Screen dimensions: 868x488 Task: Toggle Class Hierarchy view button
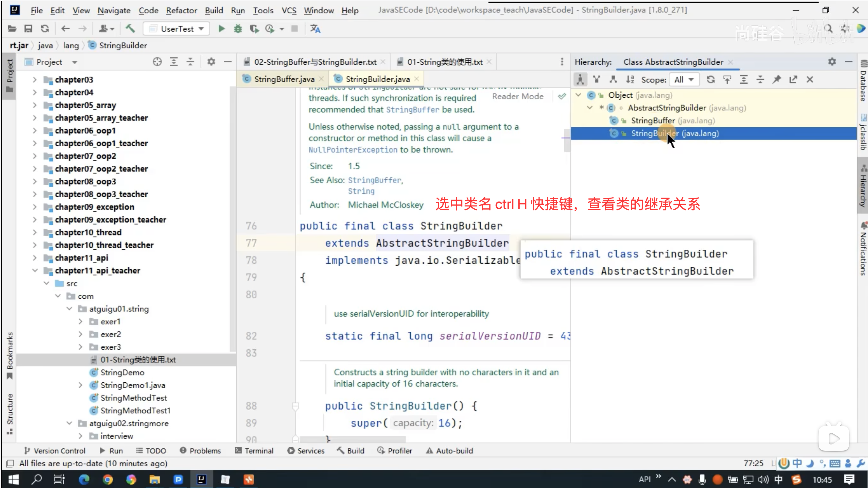coord(580,80)
